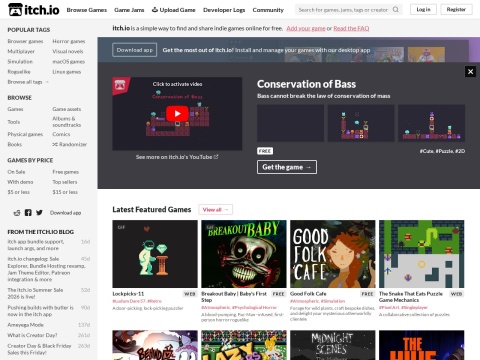The width and height of the screenshot is (480, 360).
Task: Open Simulation tag
Action: coord(20,62)
